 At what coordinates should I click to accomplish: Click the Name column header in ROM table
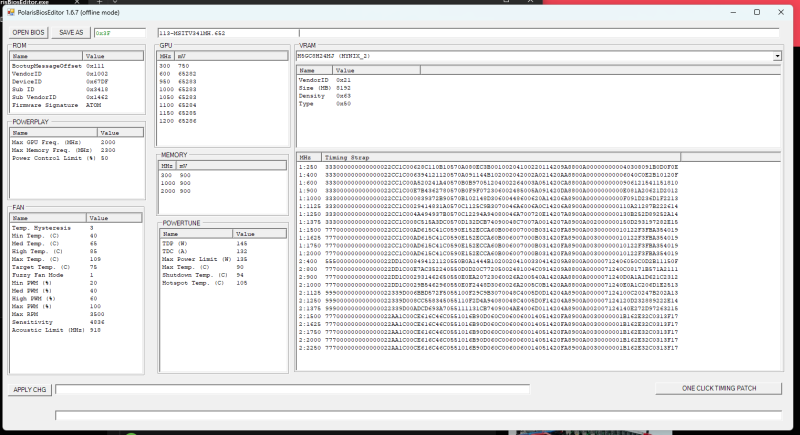(46, 56)
